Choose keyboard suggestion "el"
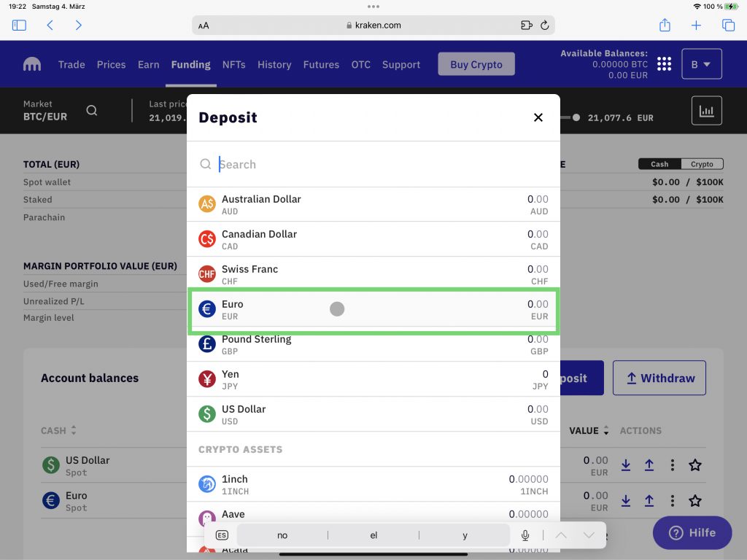 coord(373,535)
